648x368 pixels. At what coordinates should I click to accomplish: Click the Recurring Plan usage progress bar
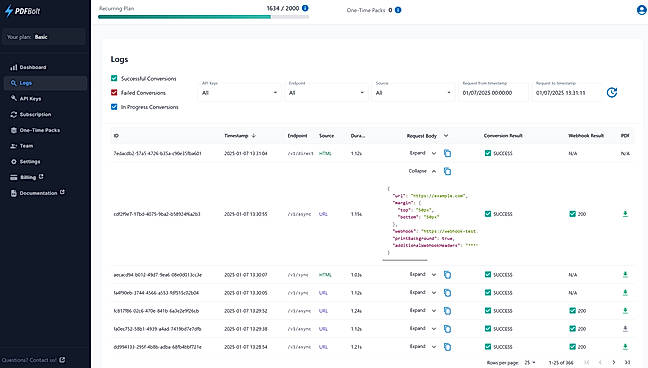(x=203, y=17)
